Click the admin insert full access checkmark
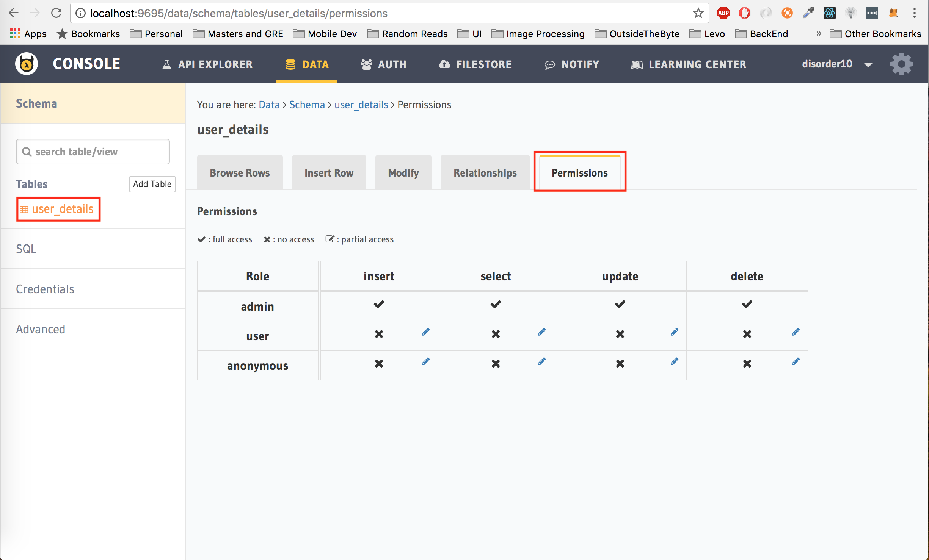Image resolution: width=929 pixels, height=560 pixels. click(378, 305)
